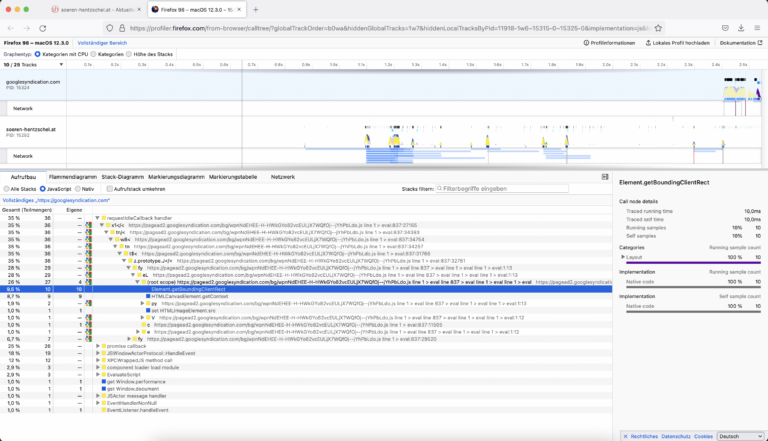Viewport: 768px width, 441px height.
Task: Select the googlesyndication.com track label
Action: (33, 84)
